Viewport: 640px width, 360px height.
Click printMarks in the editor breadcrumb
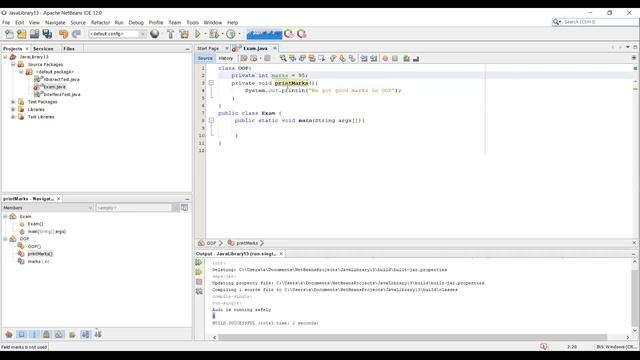point(247,243)
